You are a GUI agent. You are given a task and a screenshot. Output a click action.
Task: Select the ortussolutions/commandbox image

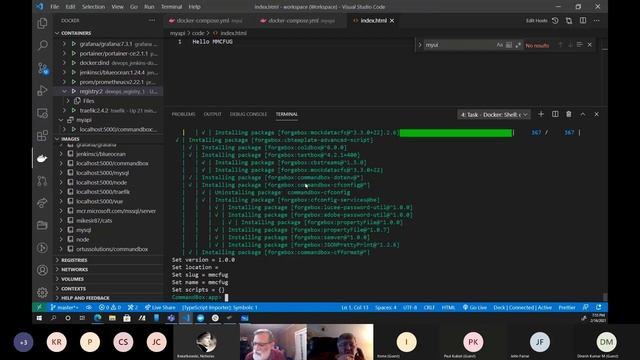108,249
